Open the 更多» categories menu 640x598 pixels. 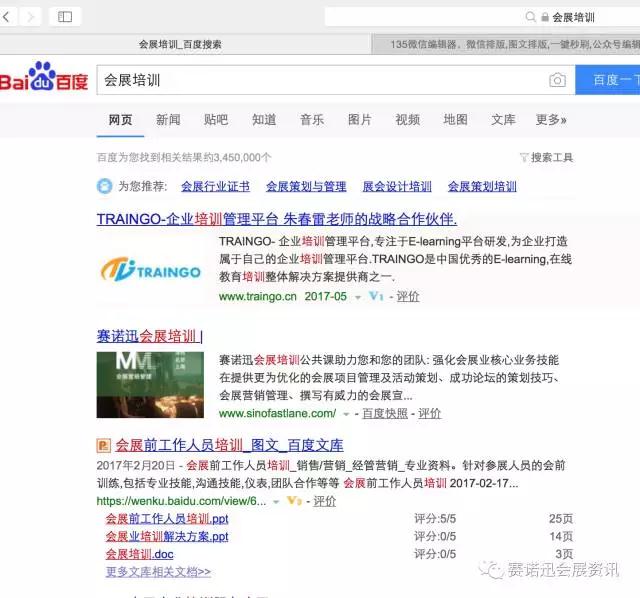(551, 120)
